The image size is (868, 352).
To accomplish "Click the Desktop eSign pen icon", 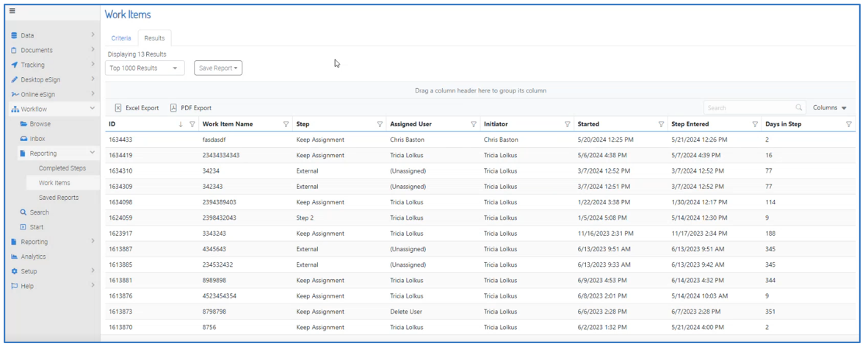I will click(15, 80).
